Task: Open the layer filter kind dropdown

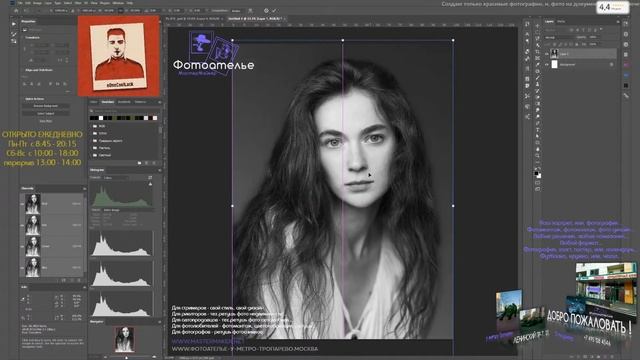Action: tap(555, 30)
